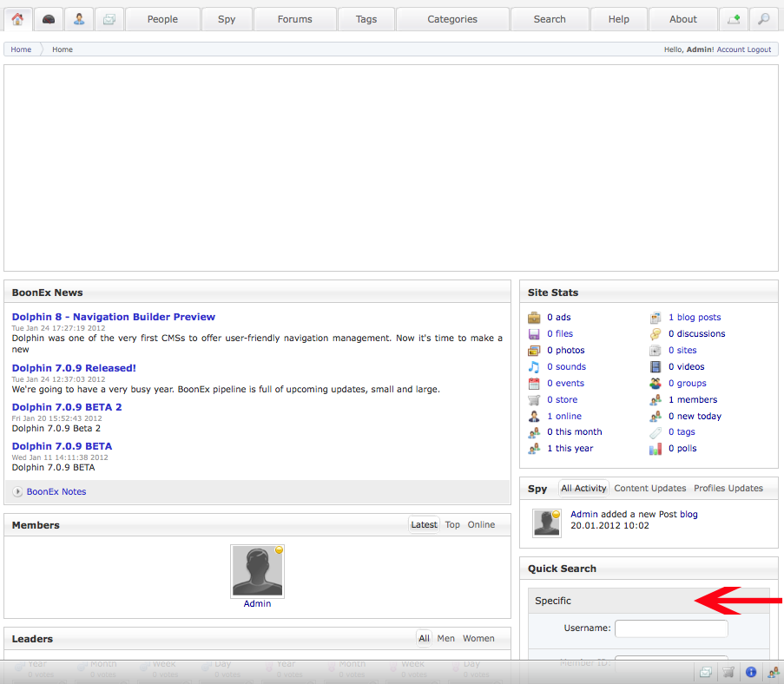
Task: Click the magnifier search icon tab
Action: click(x=763, y=19)
